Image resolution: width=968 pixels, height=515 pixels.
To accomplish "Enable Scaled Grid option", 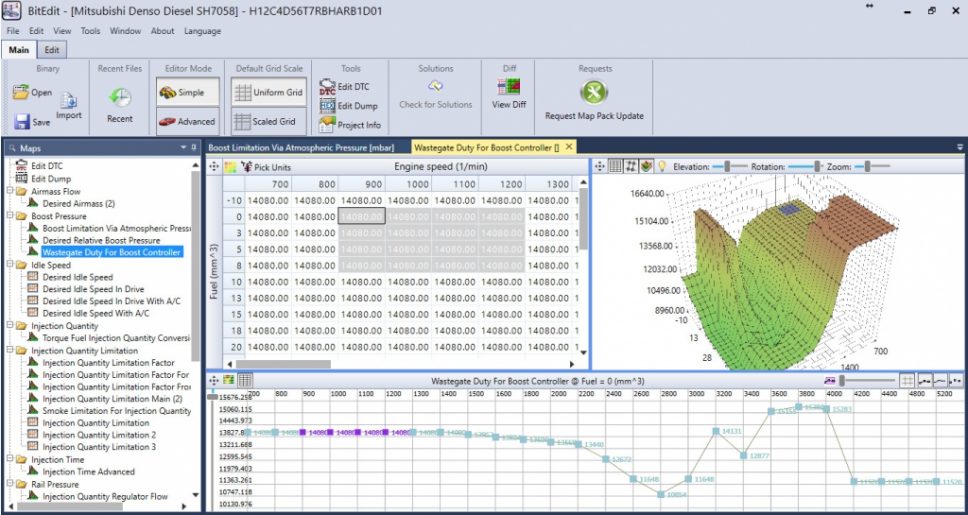I will coord(269,121).
